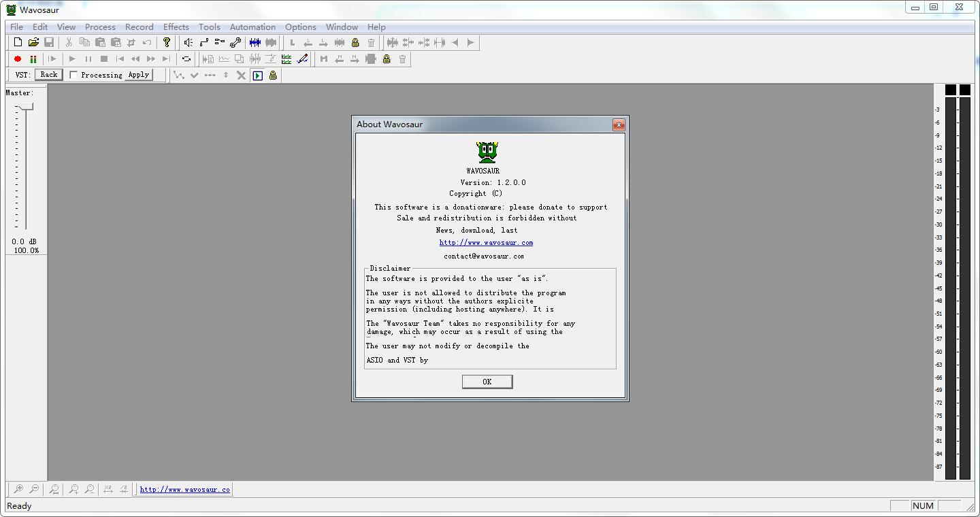980x517 pixels.
Task: Click the Stop square icon
Action: [104, 59]
